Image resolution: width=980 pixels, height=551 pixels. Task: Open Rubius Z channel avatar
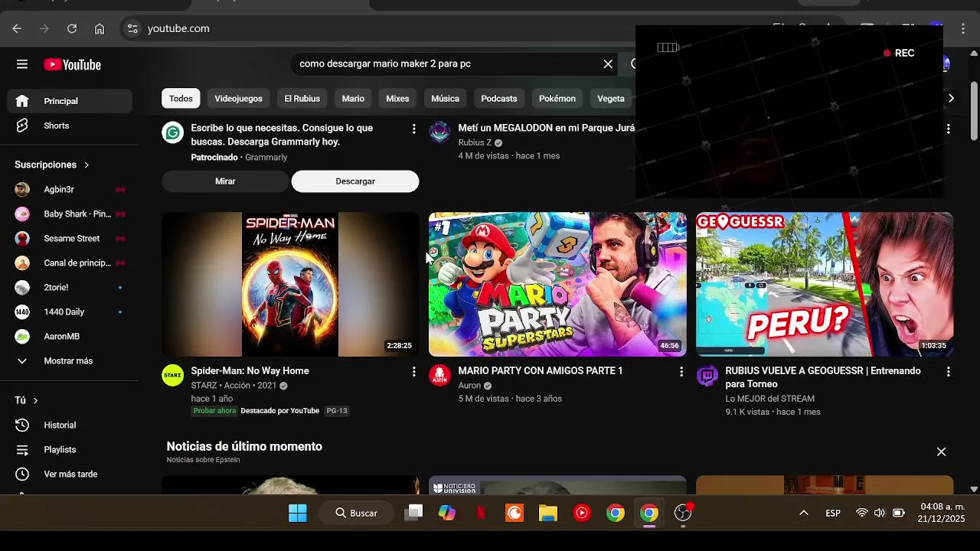point(439,132)
